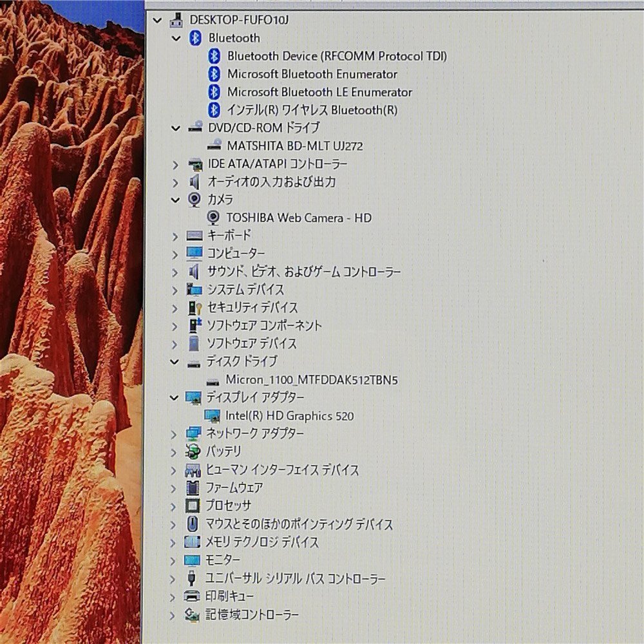This screenshot has height=644, width=644.
Task: Expand the セキュリティ デバイス category
Action: pyautogui.click(x=175, y=308)
